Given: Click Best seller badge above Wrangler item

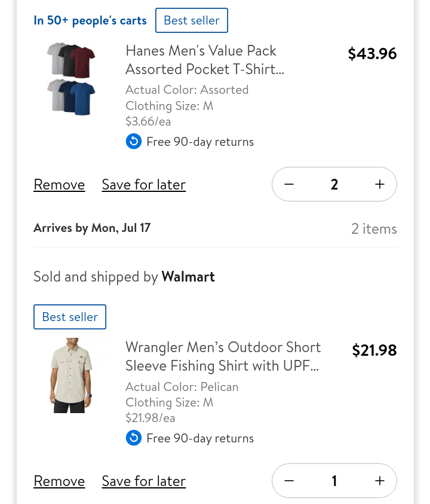Looking at the screenshot, I should tap(70, 317).
